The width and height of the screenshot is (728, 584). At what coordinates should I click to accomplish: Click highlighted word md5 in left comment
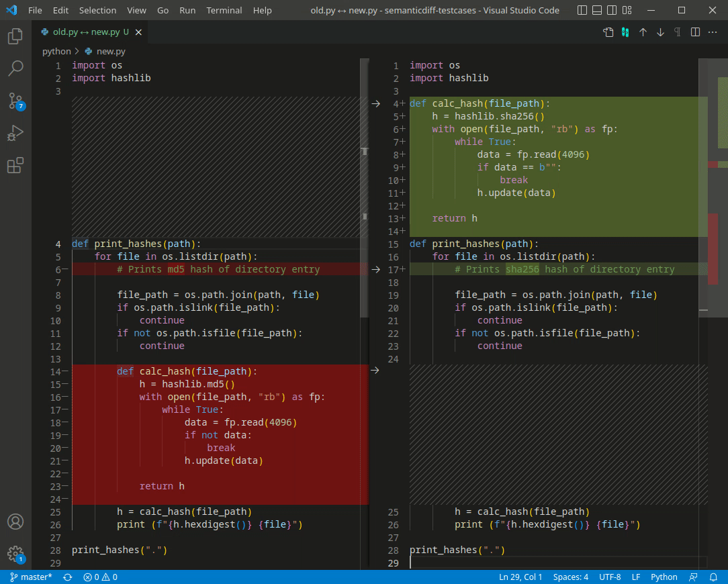pos(176,269)
